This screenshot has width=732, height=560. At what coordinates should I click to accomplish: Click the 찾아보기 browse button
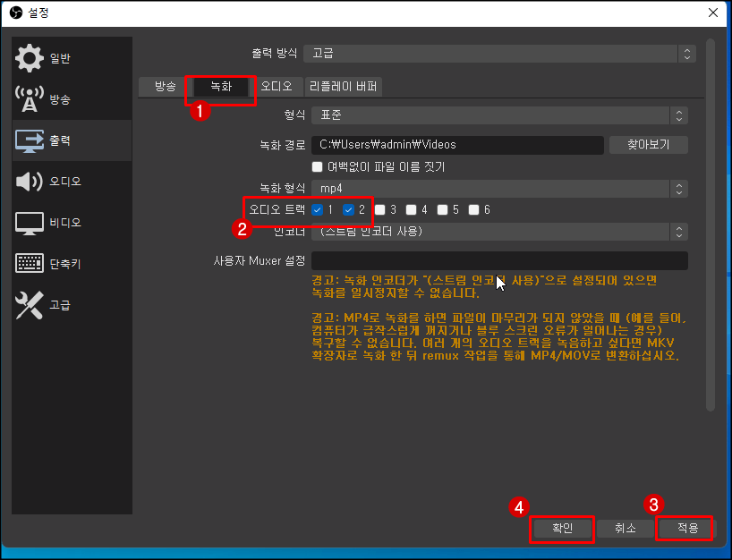pyautogui.click(x=649, y=145)
